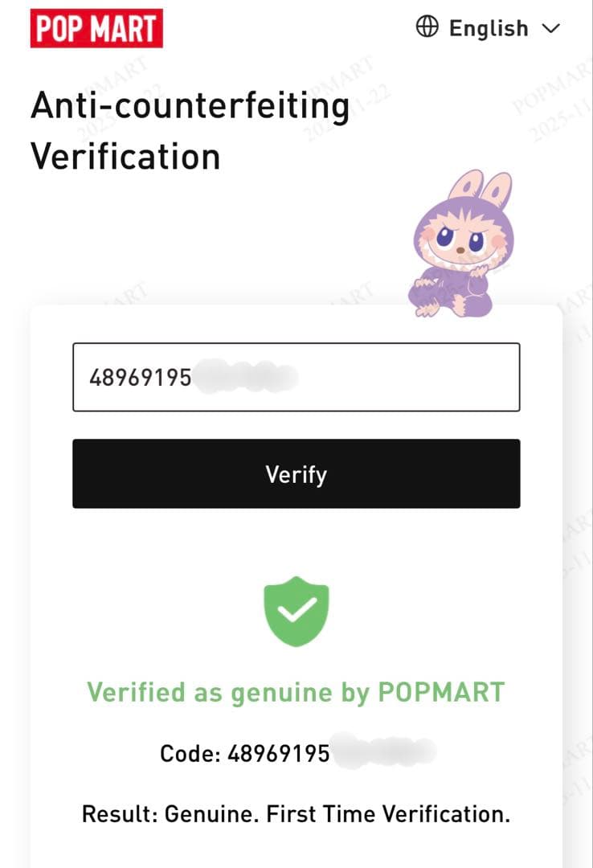Click the Genuine First Time Verification result

tap(295, 813)
